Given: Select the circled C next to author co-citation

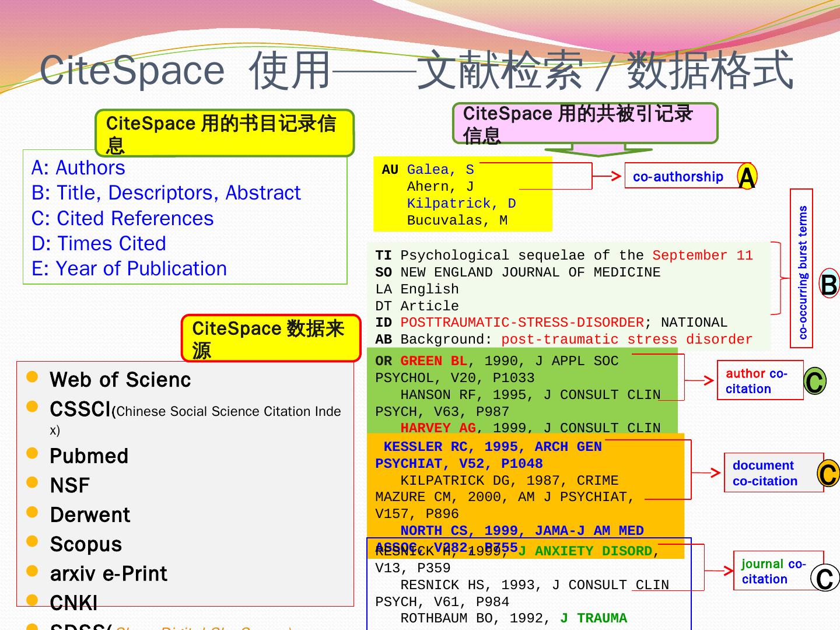Looking at the screenshot, I should pyautogui.click(x=814, y=381).
